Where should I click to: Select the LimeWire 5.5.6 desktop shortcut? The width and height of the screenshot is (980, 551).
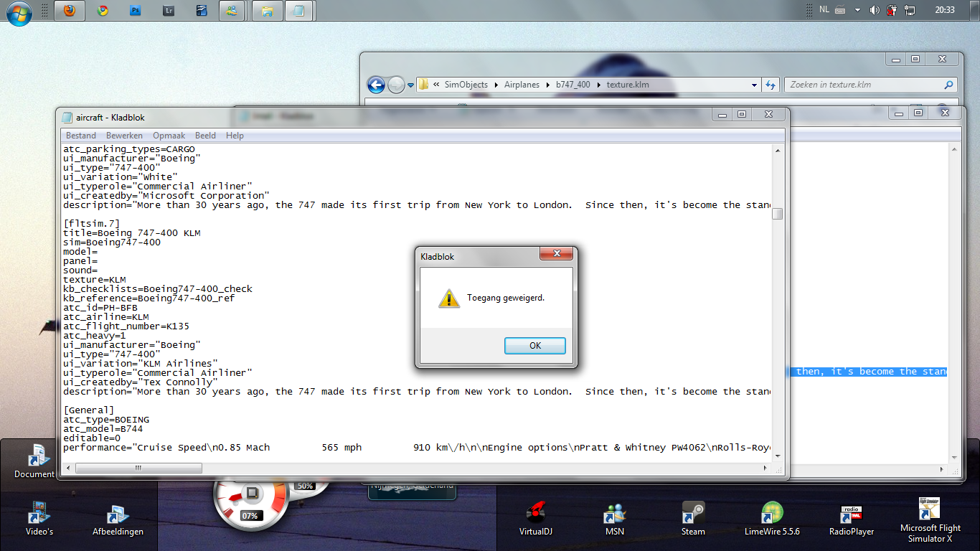click(772, 518)
